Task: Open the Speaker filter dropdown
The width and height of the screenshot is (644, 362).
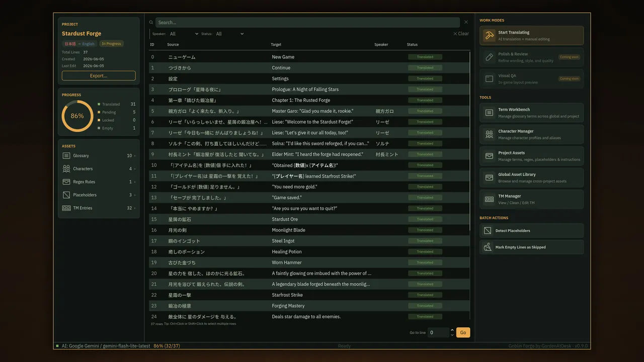Action: pos(184,34)
